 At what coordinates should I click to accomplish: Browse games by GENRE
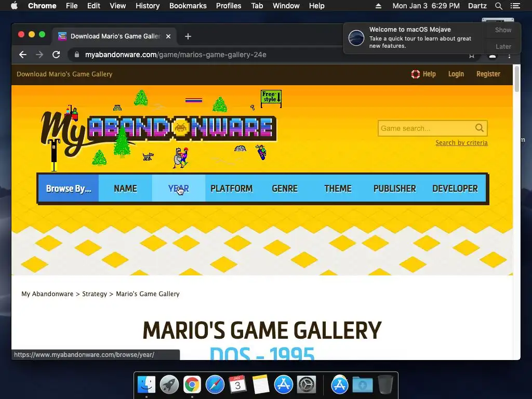285,189
